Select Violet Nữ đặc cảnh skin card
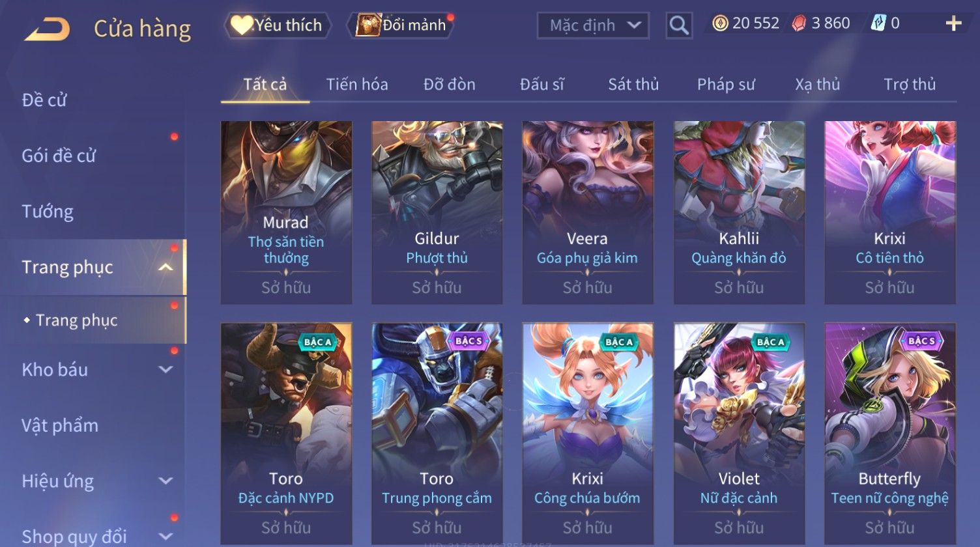This screenshot has height=547, width=980. pyautogui.click(x=739, y=433)
